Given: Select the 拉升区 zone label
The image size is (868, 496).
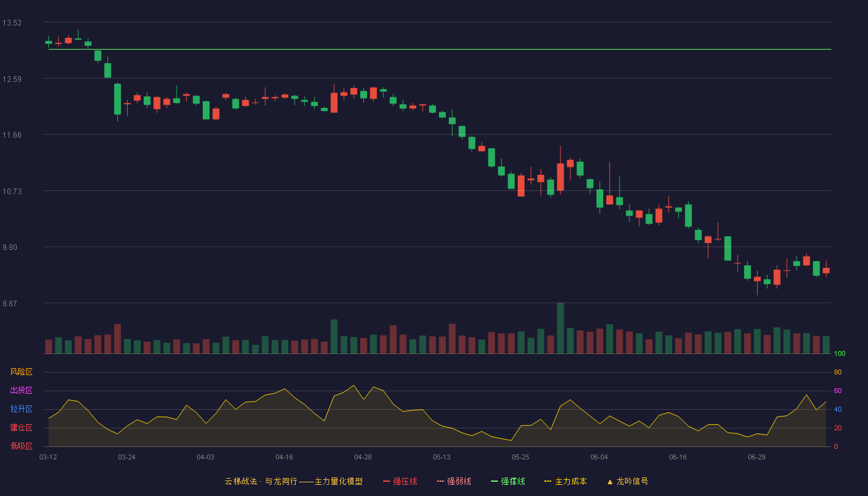Looking at the screenshot, I should (x=21, y=409).
